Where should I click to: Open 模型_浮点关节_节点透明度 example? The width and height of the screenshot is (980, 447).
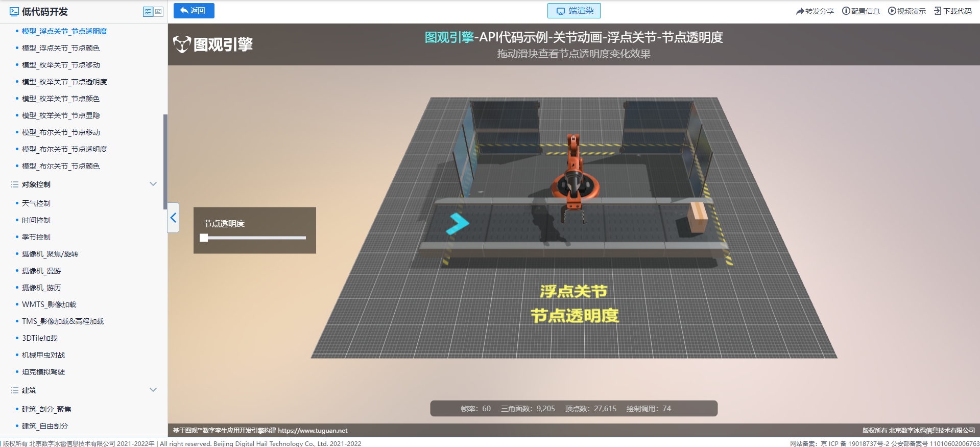pyautogui.click(x=64, y=31)
